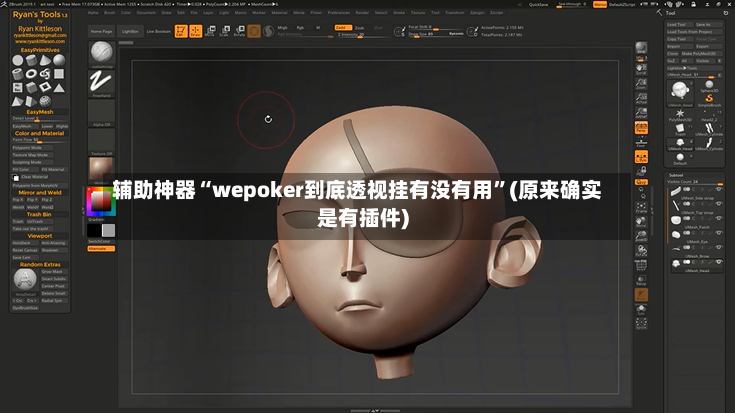The width and height of the screenshot is (735, 413).
Task: Toggle the L.Sym local symmetry button
Action: coord(641,157)
